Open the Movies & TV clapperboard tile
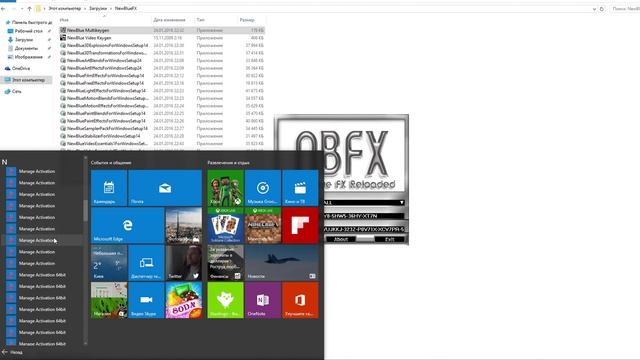The image size is (640, 360). (300, 188)
